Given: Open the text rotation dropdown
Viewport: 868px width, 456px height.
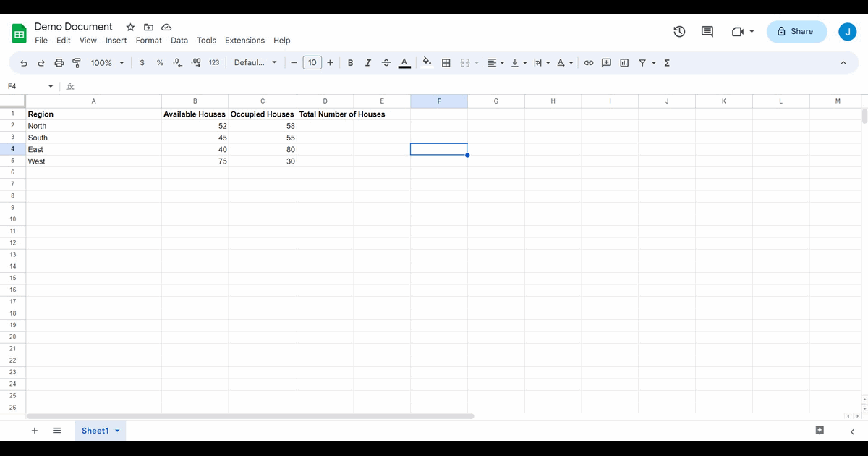Looking at the screenshot, I should tap(565, 63).
